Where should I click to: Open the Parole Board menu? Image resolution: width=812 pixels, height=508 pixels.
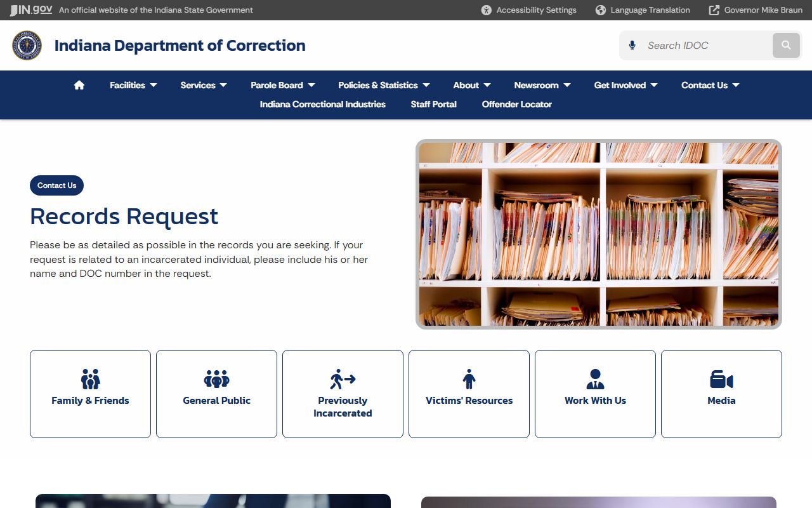coord(277,85)
